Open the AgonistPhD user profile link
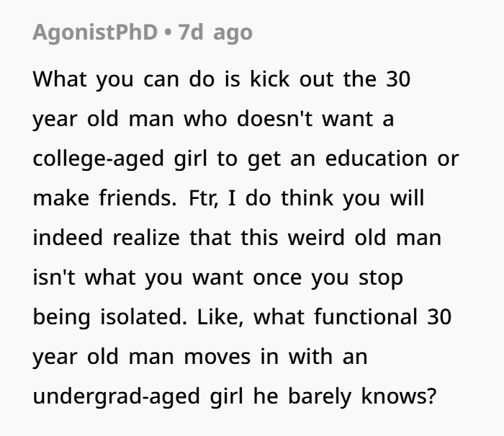This screenshot has width=504, height=436. (94, 33)
